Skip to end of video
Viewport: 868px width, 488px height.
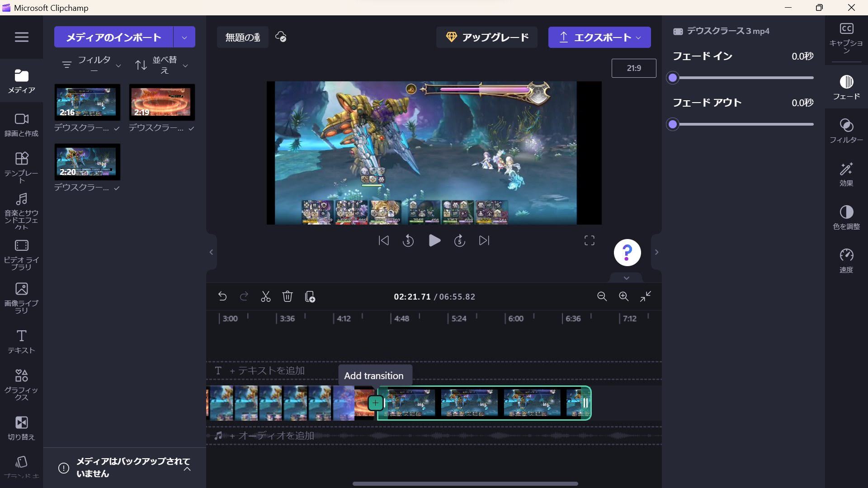484,240
